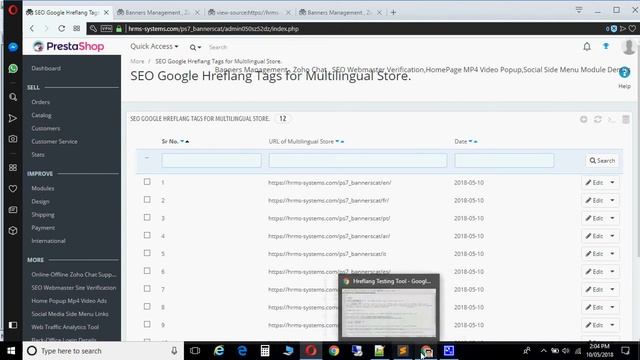This screenshot has width=640, height=360.
Task: Expand the Quick Access dropdown
Action: tap(154, 47)
